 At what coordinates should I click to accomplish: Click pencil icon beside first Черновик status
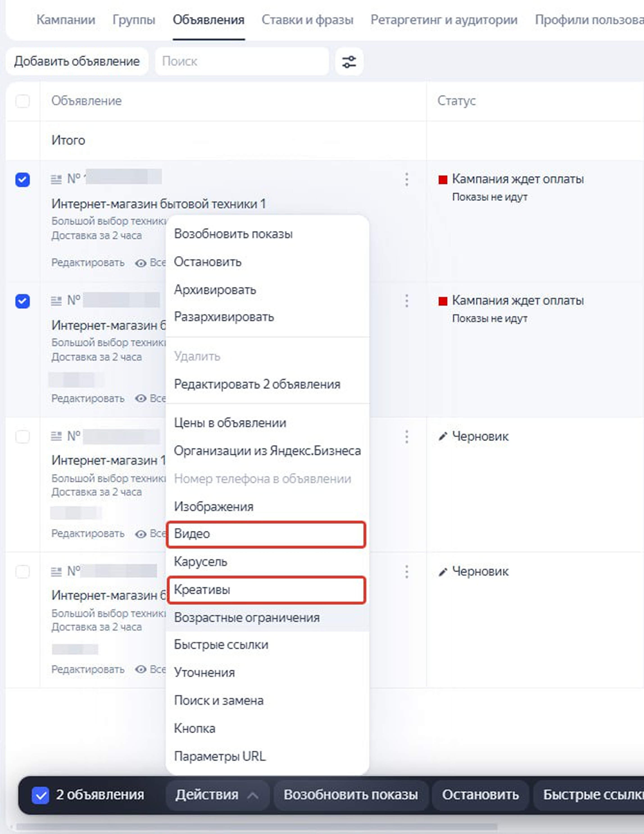coord(443,436)
